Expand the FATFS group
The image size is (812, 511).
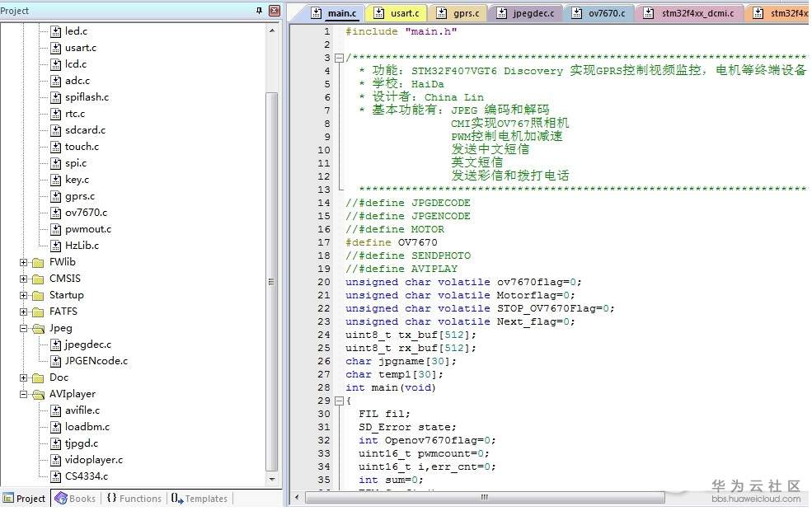click(23, 312)
